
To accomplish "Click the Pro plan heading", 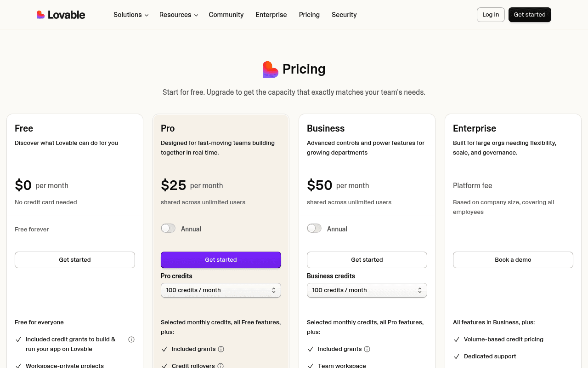I will [168, 128].
